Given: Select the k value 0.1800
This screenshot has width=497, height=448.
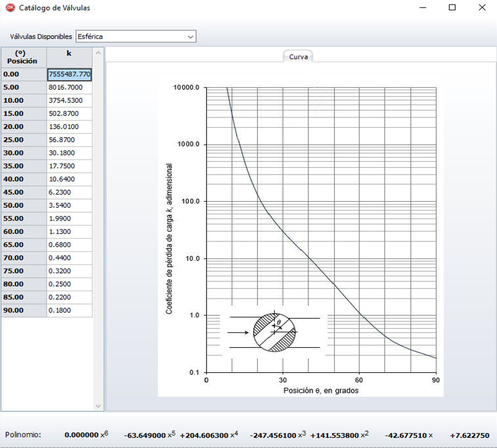Looking at the screenshot, I should coord(69,311).
